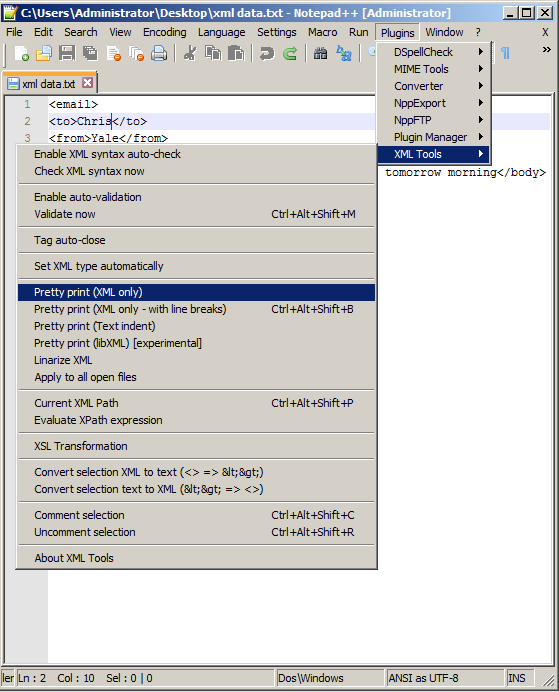Choose Linarize XML entry
Image resolution: width=559 pixels, height=692 pixels.
tap(196, 360)
